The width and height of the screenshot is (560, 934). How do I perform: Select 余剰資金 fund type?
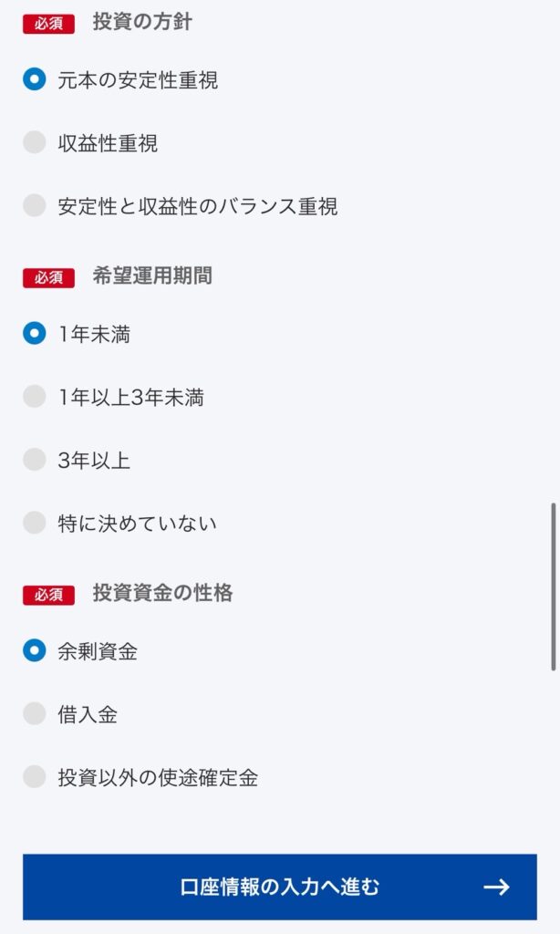(x=34, y=651)
